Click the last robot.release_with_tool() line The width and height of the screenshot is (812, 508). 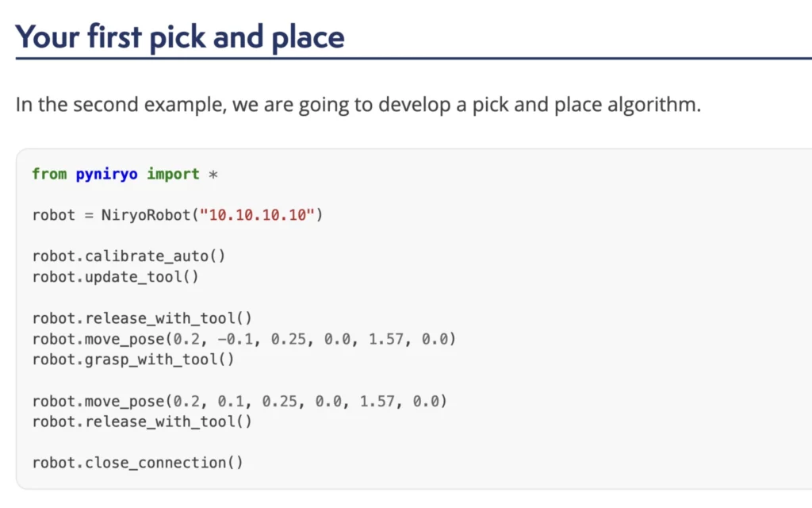(142, 421)
